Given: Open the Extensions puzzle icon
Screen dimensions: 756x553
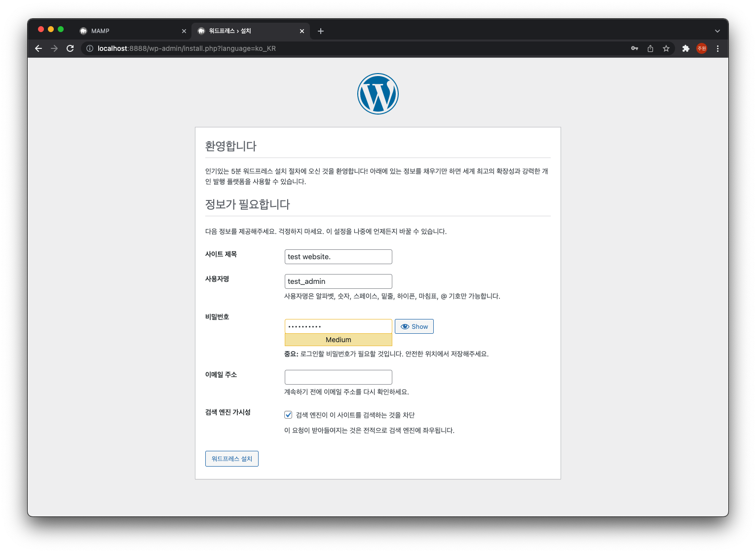Looking at the screenshot, I should (x=685, y=48).
